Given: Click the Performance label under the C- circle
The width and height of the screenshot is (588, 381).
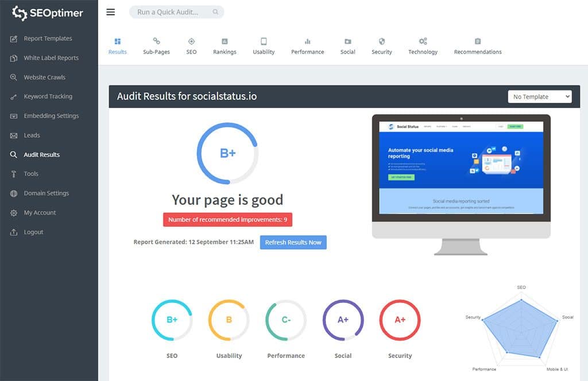Looking at the screenshot, I should 286,356.
